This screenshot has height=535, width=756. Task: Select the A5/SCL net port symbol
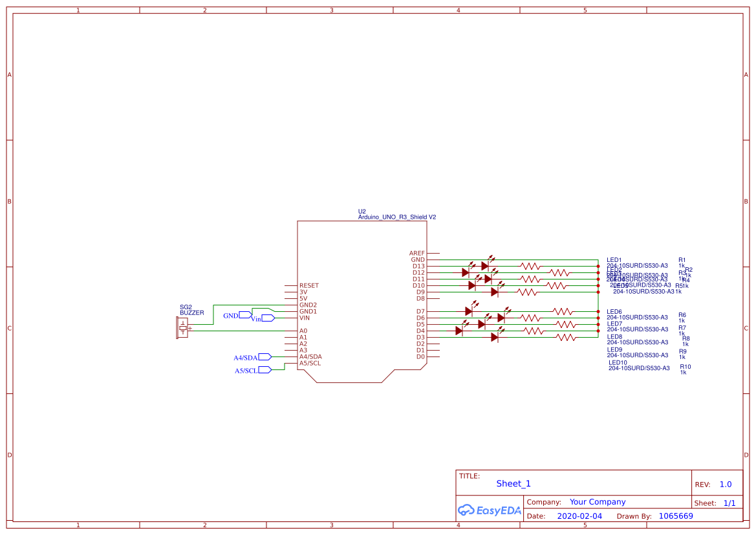[264, 369]
